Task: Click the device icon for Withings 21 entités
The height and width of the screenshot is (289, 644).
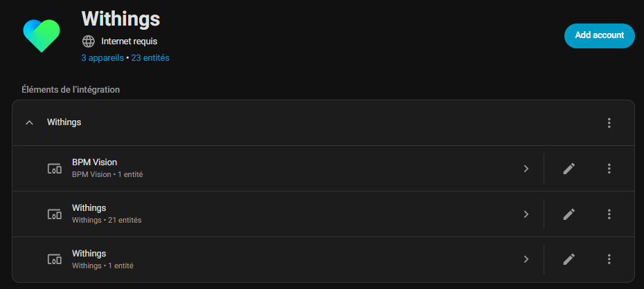Action: pos(54,214)
